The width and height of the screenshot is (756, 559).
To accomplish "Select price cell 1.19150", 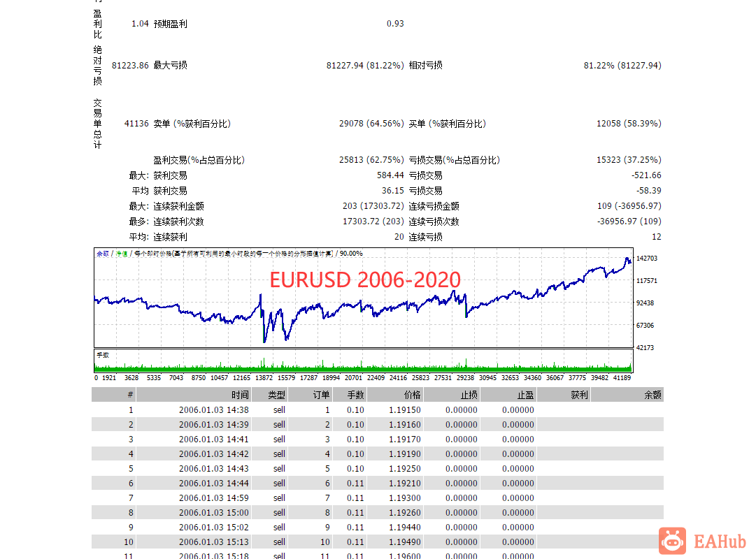I will pos(404,410).
